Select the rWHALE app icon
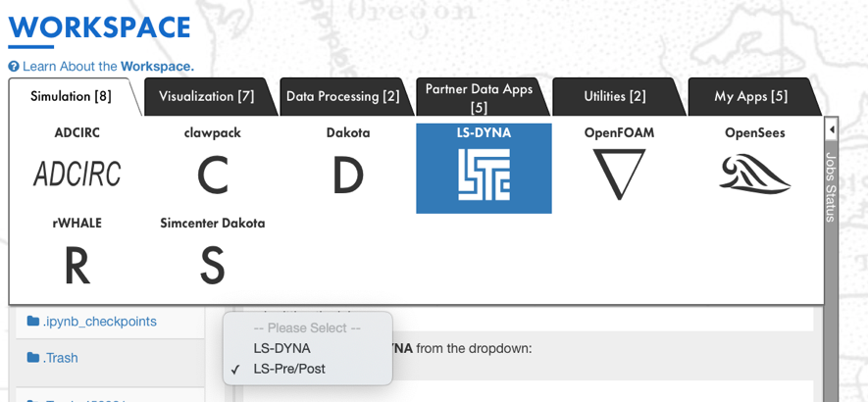This screenshot has height=402, width=868. [x=77, y=266]
